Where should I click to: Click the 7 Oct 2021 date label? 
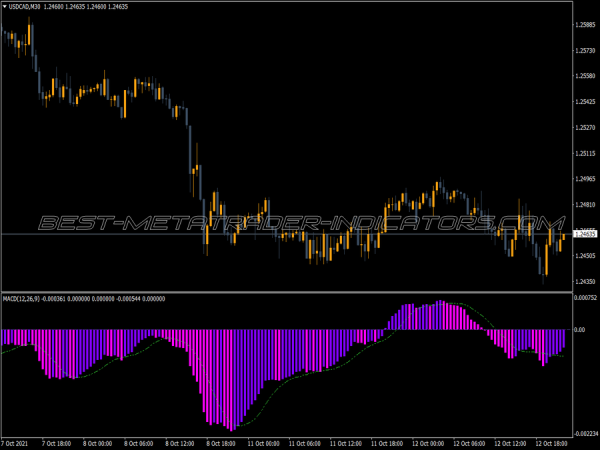tap(15, 443)
